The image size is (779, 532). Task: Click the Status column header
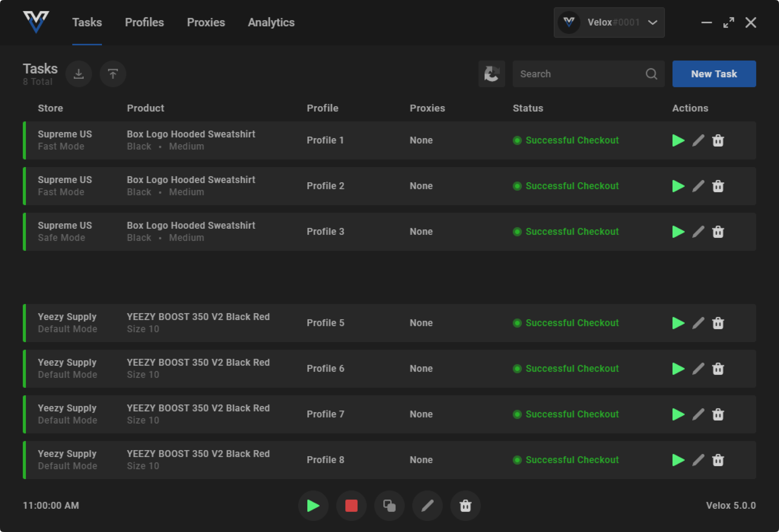pos(528,108)
